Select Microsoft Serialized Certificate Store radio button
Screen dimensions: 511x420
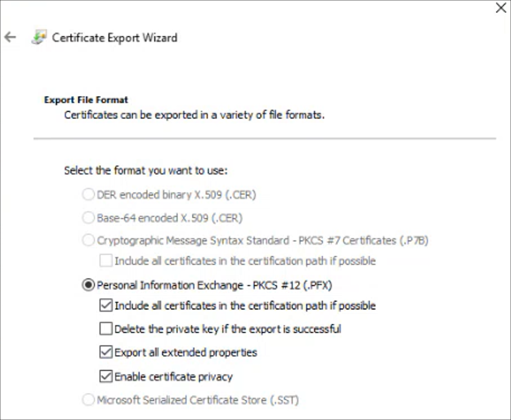[x=88, y=400]
